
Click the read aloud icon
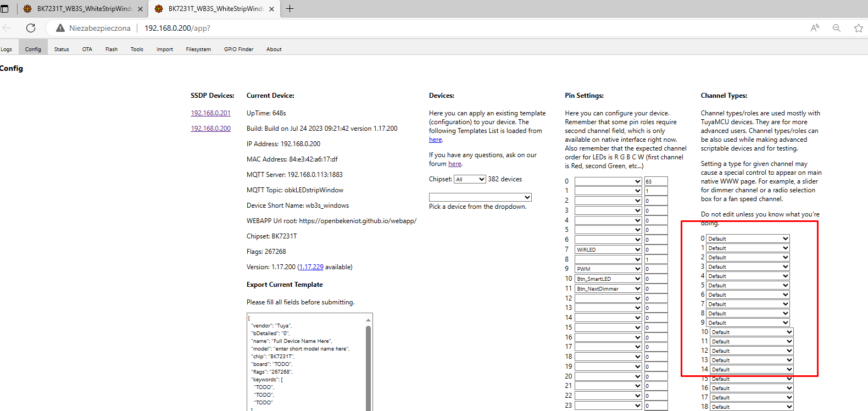coord(815,28)
